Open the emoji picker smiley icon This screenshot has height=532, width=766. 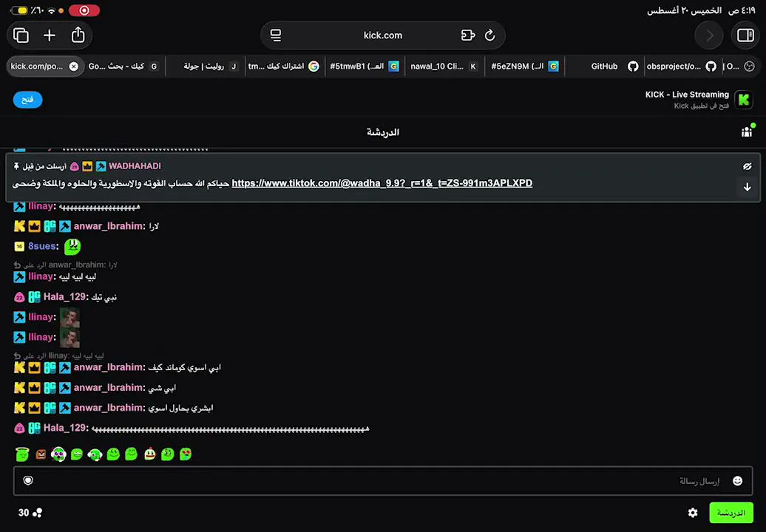pyautogui.click(x=738, y=481)
